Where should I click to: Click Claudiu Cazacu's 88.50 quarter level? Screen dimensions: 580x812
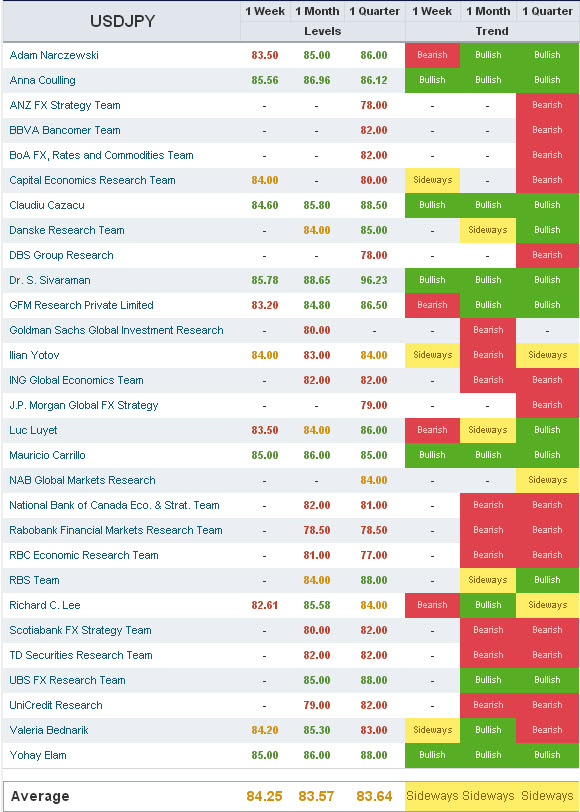point(374,205)
